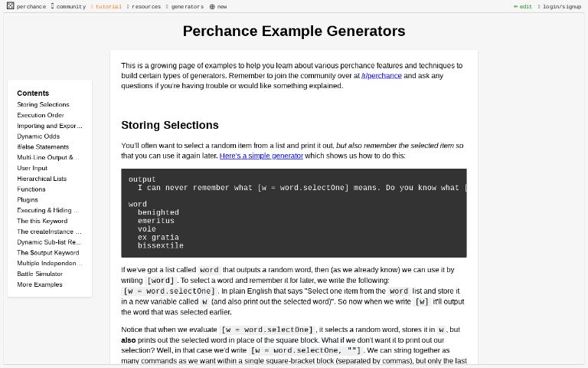
Task: Select More Examples in Contents
Action: [x=40, y=284]
